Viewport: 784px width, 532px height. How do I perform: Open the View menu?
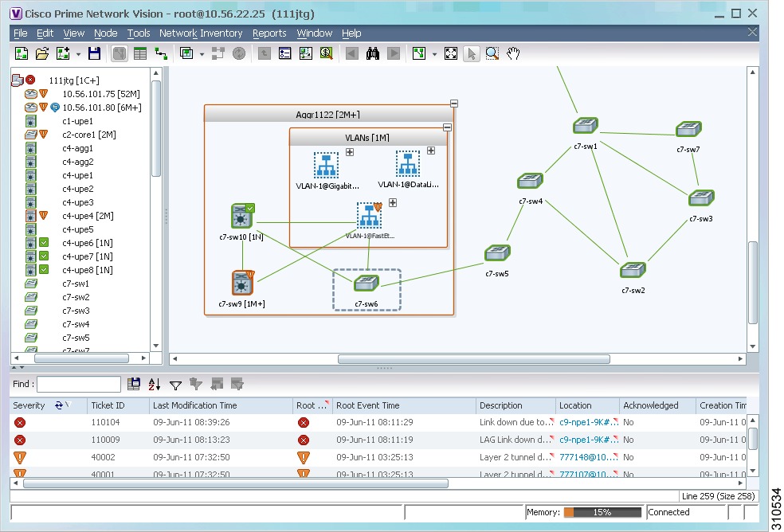tap(73, 33)
